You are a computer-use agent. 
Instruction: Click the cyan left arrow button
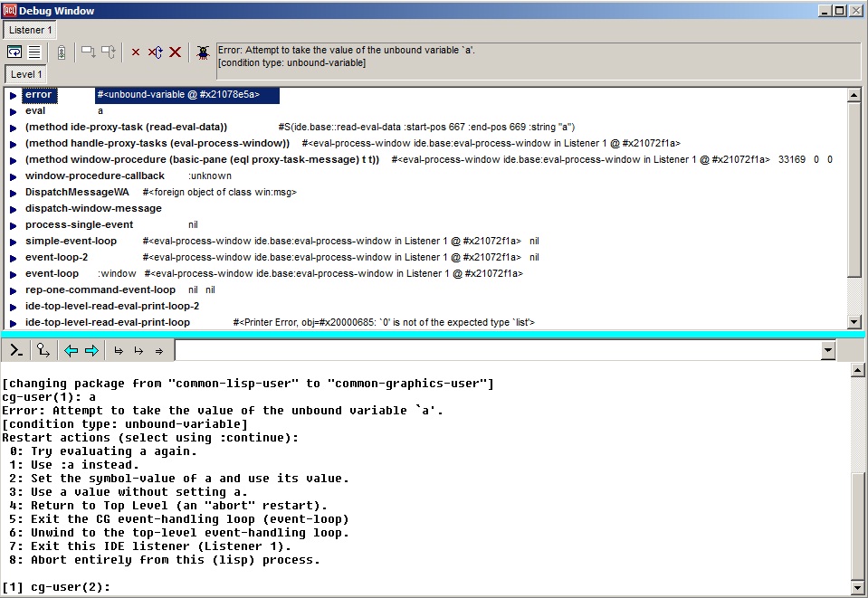(x=72, y=350)
